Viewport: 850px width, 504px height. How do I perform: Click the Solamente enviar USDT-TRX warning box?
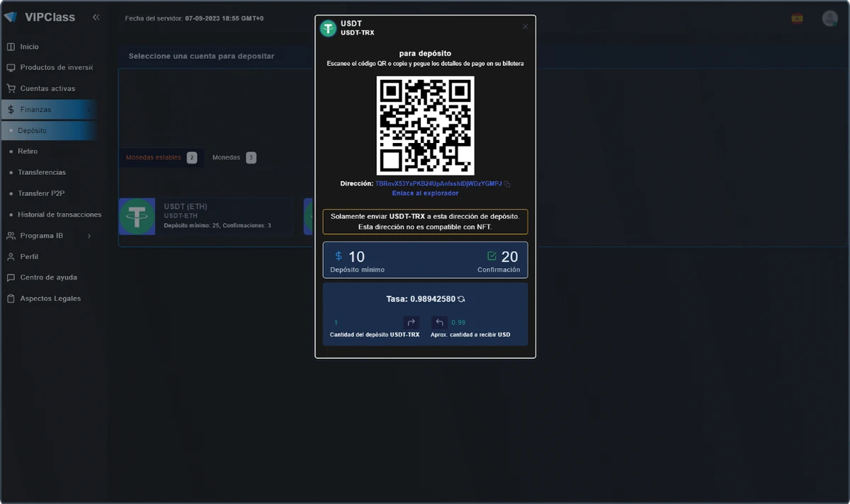(425, 222)
